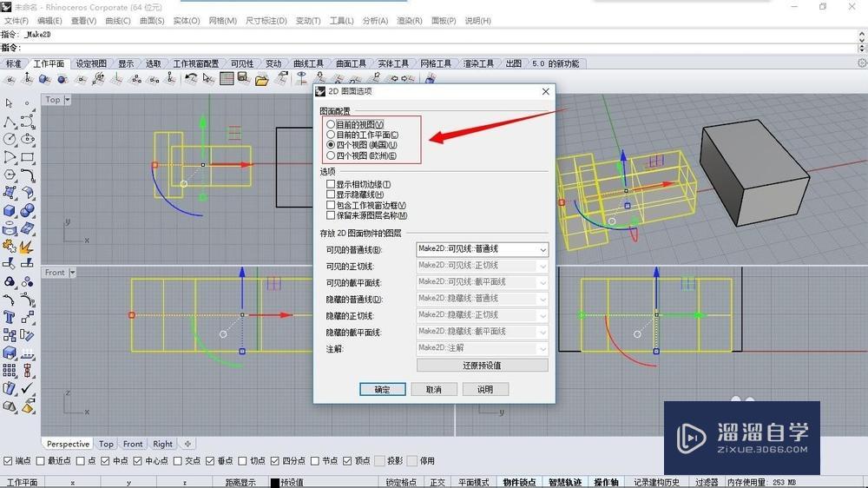Switch to the 曲面工具 toolbar tab
This screenshot has height=488, width=868.
[x=351, y=63]
